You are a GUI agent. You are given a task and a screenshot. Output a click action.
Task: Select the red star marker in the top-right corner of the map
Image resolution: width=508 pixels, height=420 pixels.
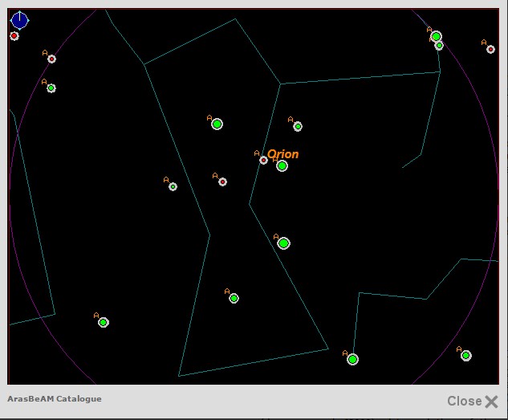[490, 49]
